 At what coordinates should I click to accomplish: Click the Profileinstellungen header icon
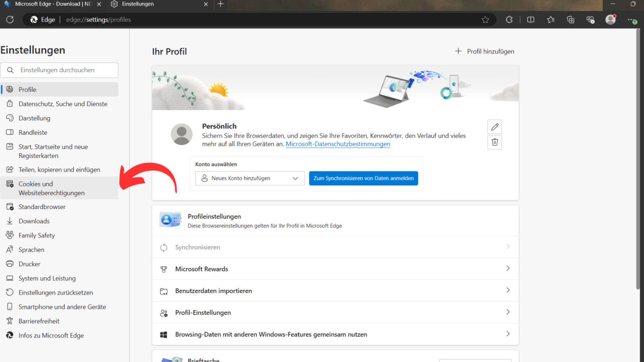coord(171,220)
